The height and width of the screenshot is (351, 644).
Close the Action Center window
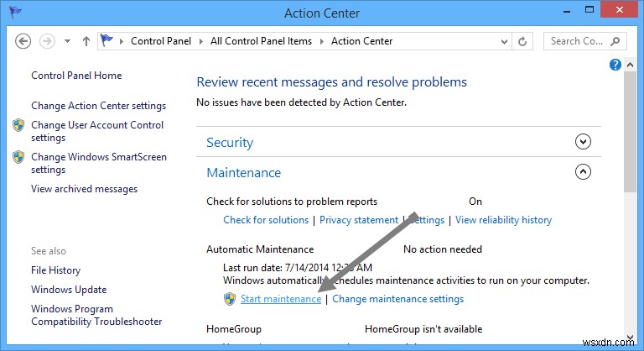(620, 9)
